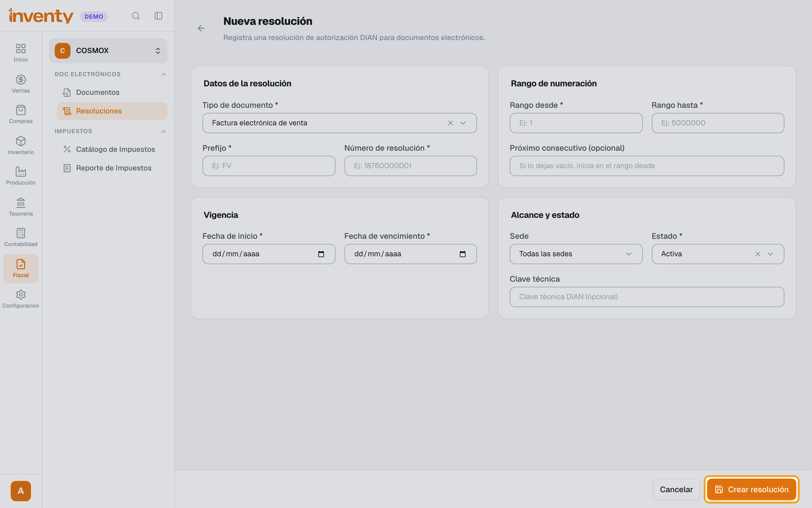Open Catálogo de Impuestos

click(x=112, y=150)
